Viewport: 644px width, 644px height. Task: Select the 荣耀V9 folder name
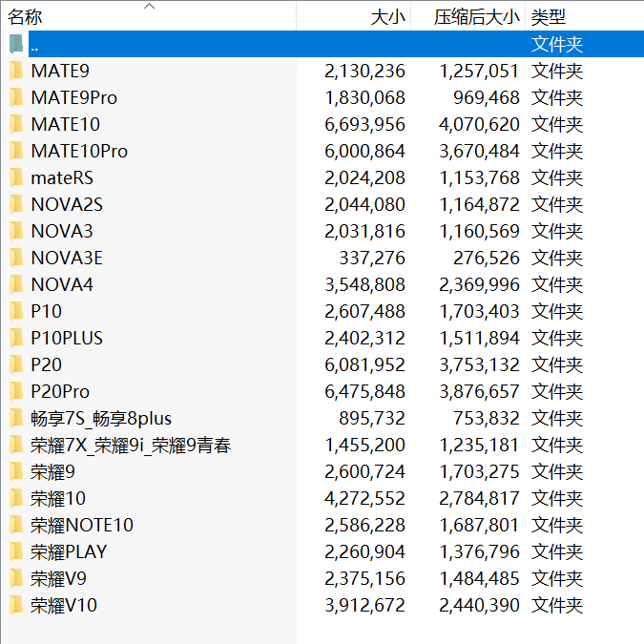pyautogui.click(x=58, y=578)
